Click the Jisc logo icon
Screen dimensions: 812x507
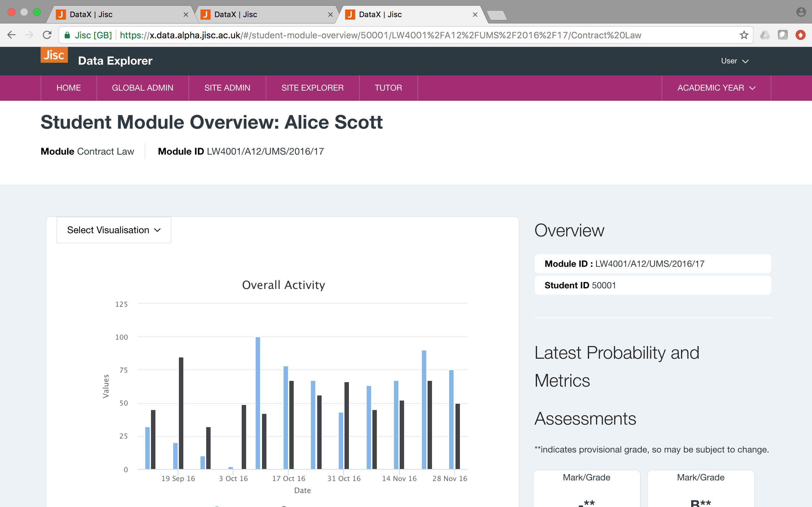pos(54,55)
